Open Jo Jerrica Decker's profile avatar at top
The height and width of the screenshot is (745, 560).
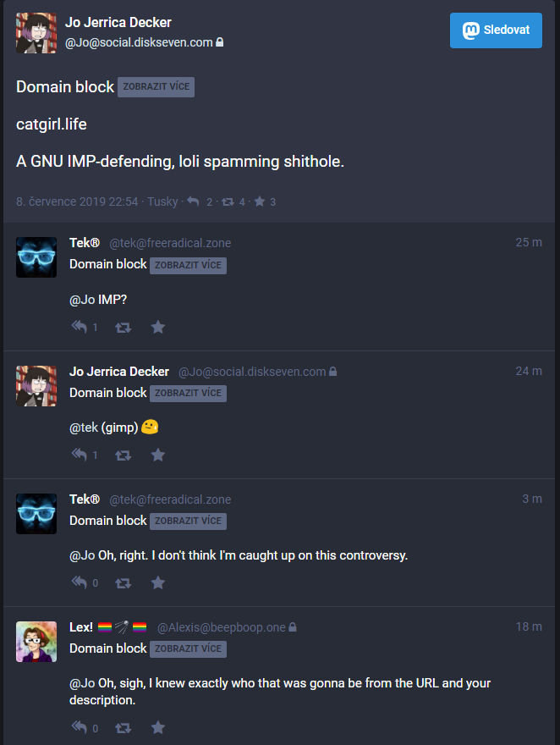point(36,33)
